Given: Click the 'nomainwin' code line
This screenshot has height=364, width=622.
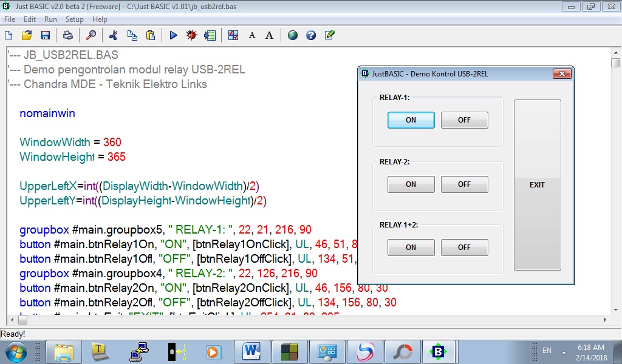Looking at the screenshot, I should point(47,113).
